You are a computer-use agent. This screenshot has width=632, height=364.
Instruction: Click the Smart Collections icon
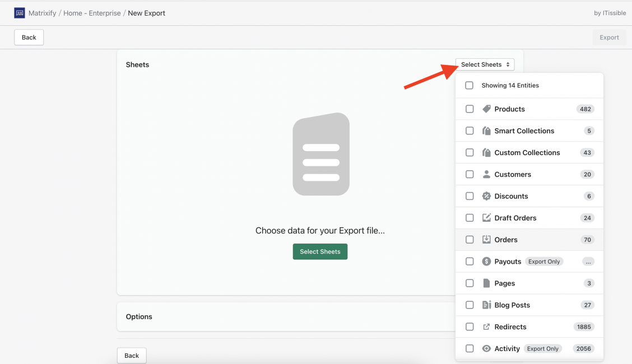point(486,130)
